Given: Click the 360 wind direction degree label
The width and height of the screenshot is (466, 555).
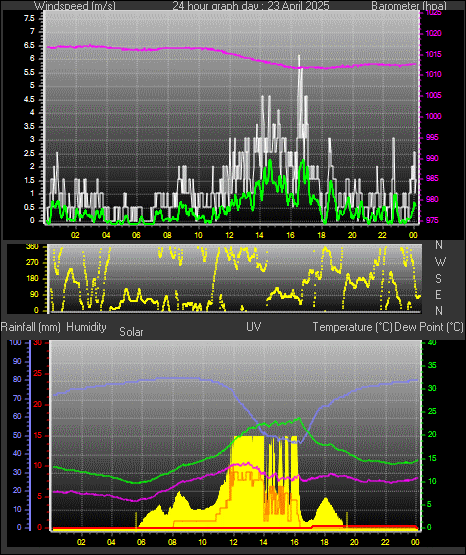Looking at the screenshot, I should pyautogui.click(x=32, y=247).
